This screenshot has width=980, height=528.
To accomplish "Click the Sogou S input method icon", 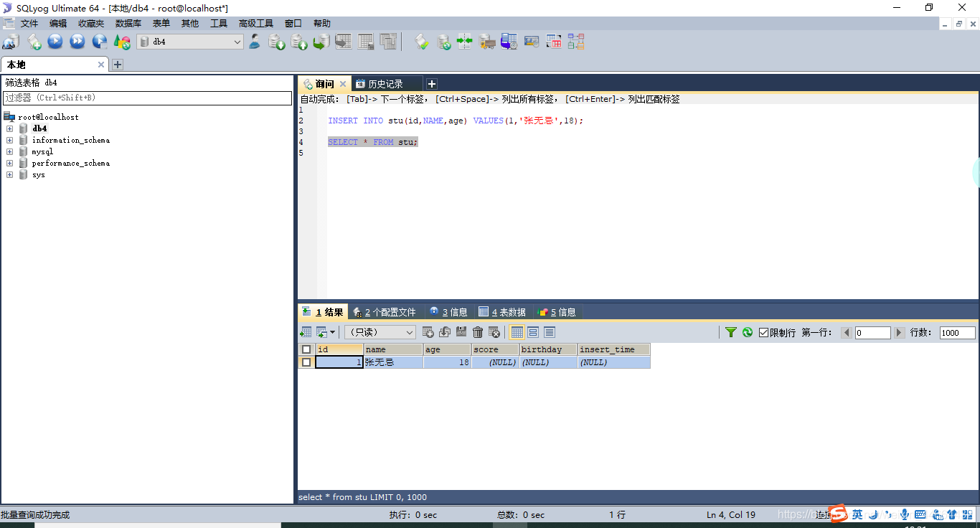I will click(837, 514).
